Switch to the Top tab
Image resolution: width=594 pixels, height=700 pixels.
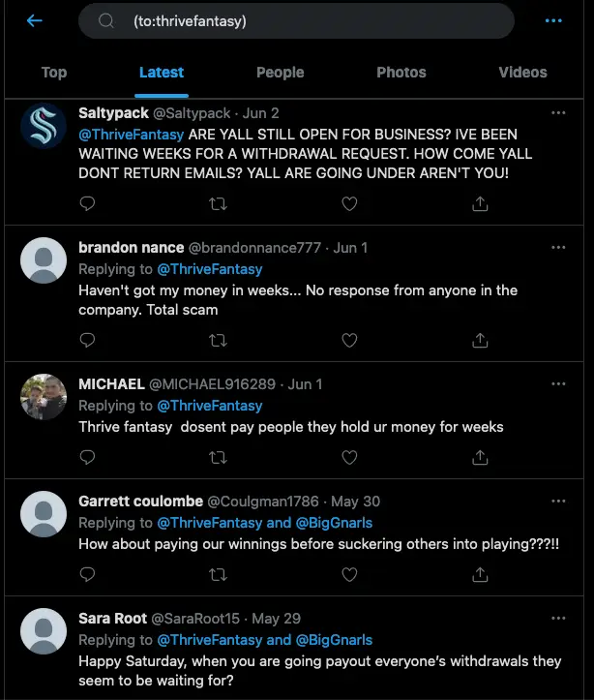(x=54, y=73)
